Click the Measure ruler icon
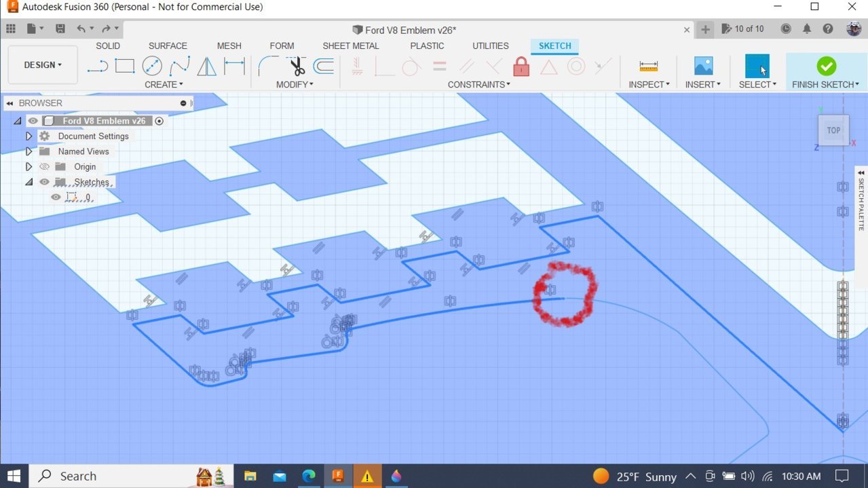Viewport: 868px width, 488px height. pos(649,66)
